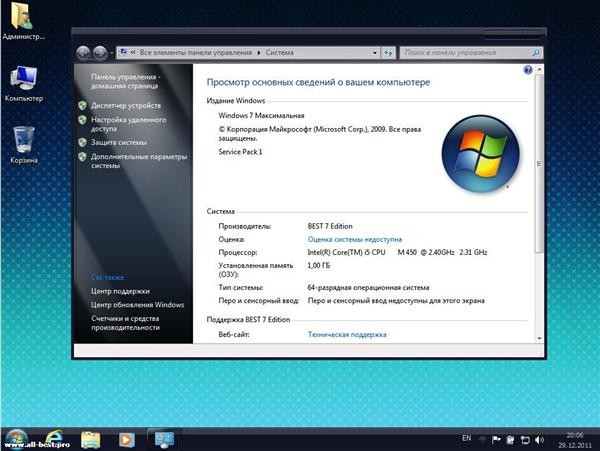
Task: Click the network icon in system tray
Action: point(525,440)
